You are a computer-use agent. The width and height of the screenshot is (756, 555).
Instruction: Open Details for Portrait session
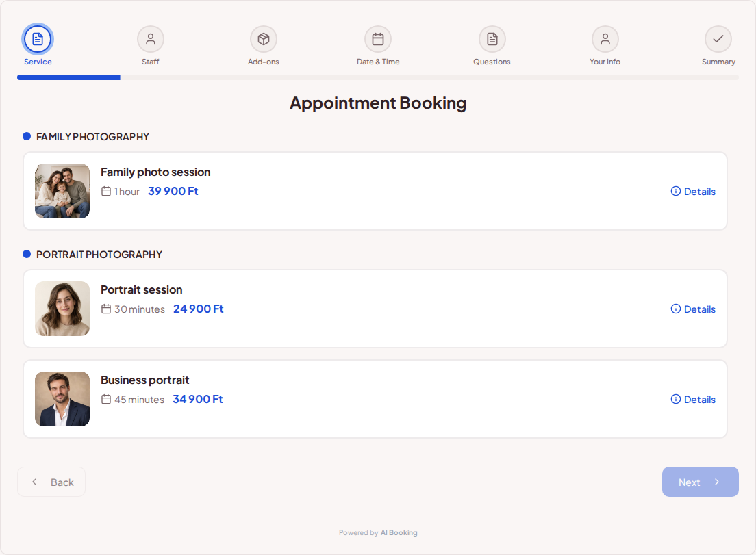693,309
